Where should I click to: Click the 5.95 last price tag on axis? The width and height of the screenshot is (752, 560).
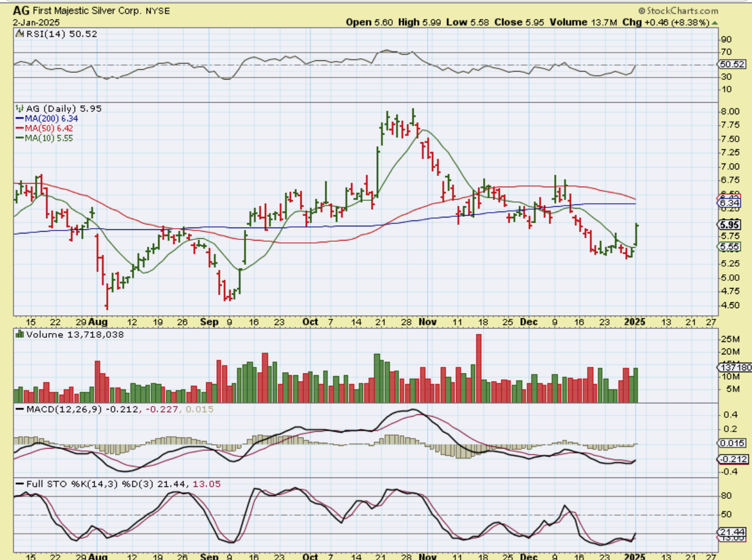tap(728, 225)
